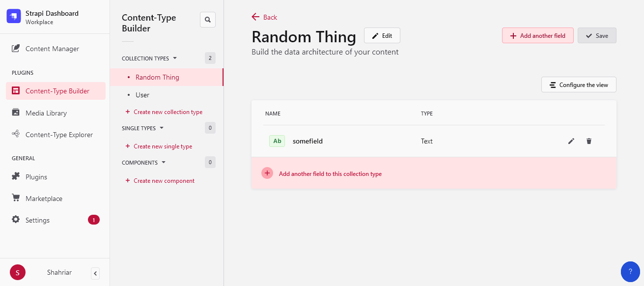Open Configure the view
This screenshot has height=286, width=644.
coord(579,85)
